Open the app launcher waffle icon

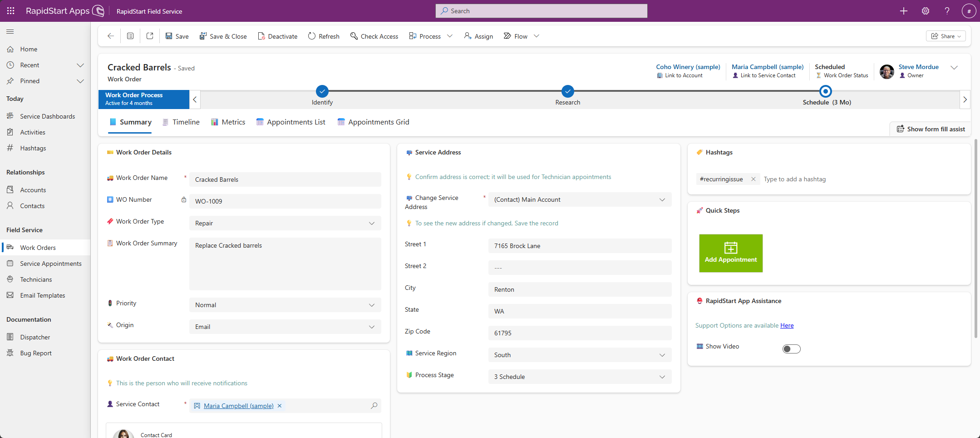pyautogui.click(x=10, y=11)
